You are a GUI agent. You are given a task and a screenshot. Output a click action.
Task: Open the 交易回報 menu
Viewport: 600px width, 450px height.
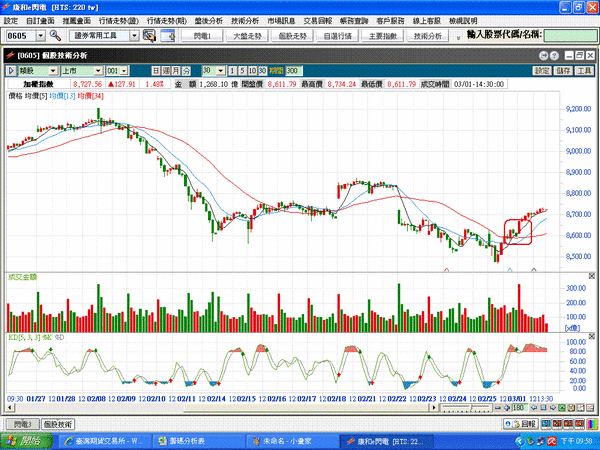pos(318,21)
